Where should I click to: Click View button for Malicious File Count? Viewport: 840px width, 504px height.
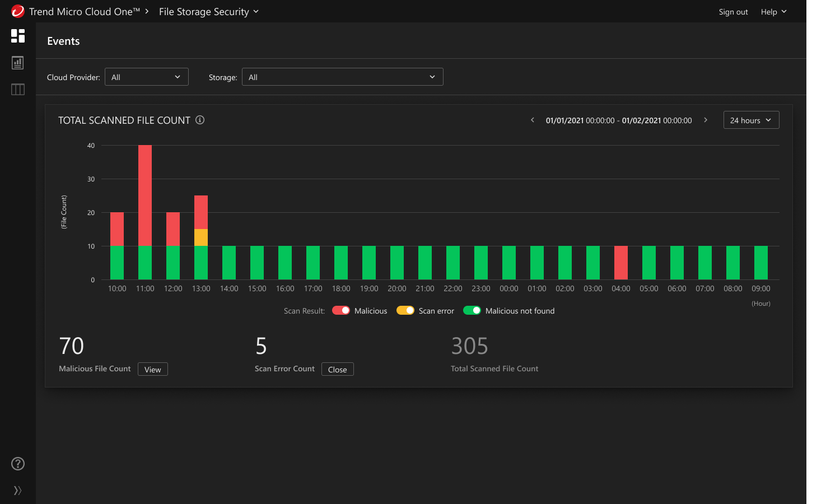pyautogui.click(x=152, y=369)
